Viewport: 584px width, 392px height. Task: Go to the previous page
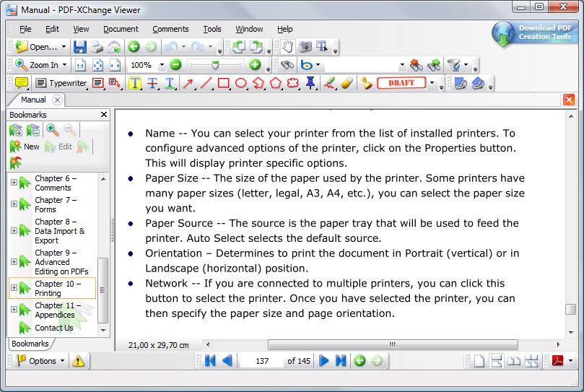point(227,361)
